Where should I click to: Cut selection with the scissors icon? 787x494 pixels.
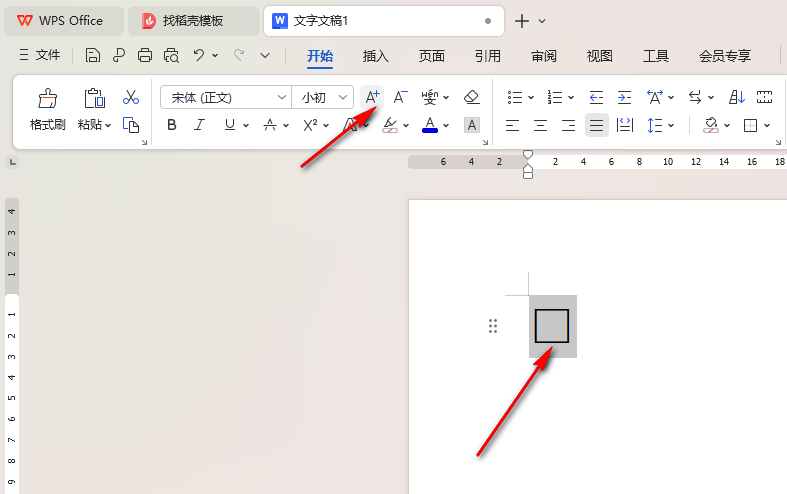coord(130,97)
